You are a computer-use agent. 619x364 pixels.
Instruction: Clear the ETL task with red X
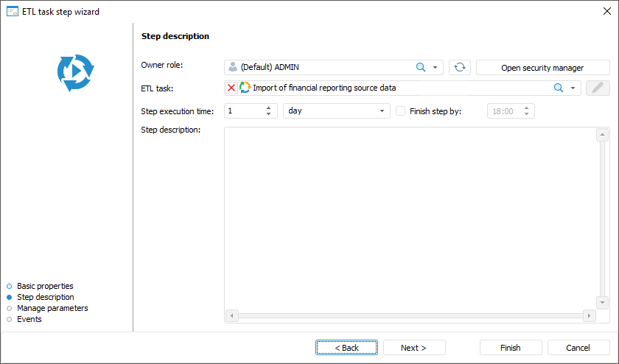point(231,88)
